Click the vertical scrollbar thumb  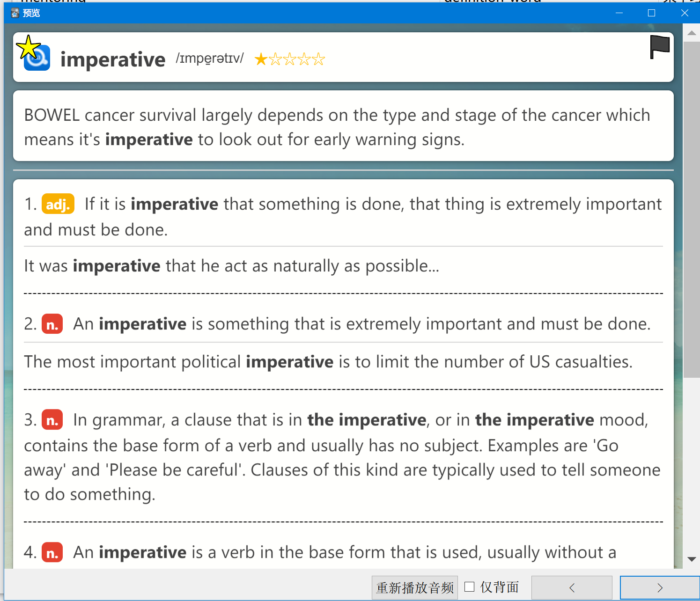(692, 209)
